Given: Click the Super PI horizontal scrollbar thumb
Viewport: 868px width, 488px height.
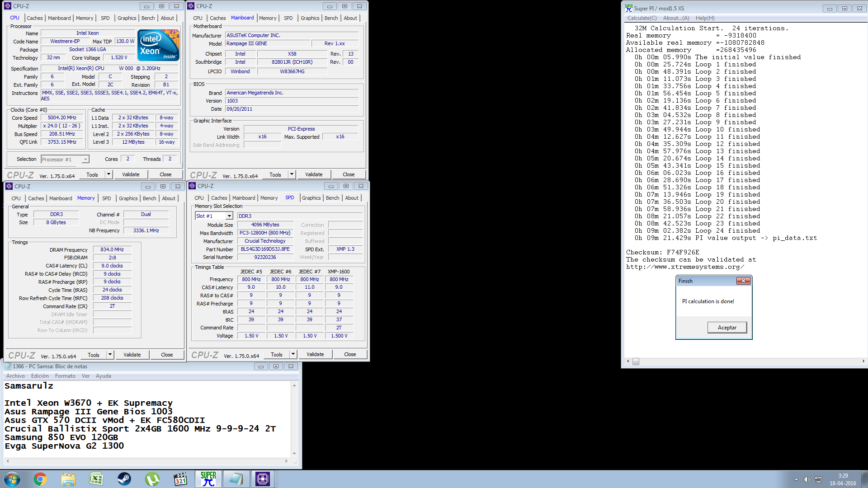Looking at the screenshot, I should (636, 361).
